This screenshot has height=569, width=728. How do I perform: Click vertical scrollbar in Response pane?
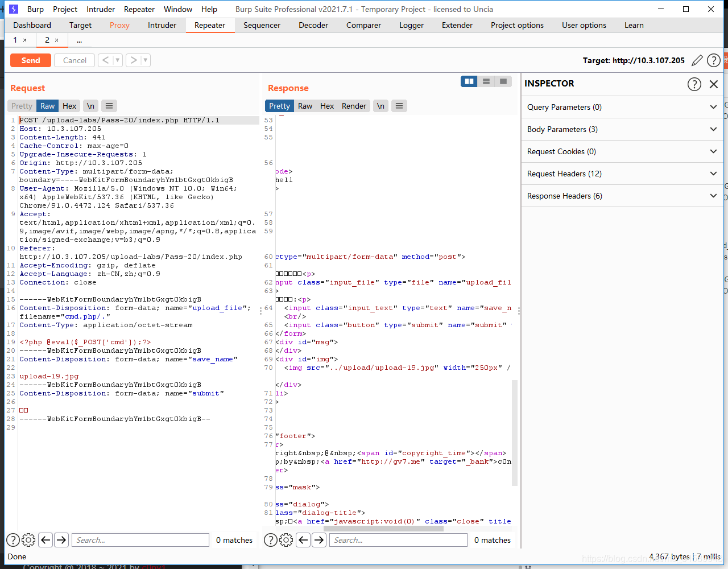(515, 432)
